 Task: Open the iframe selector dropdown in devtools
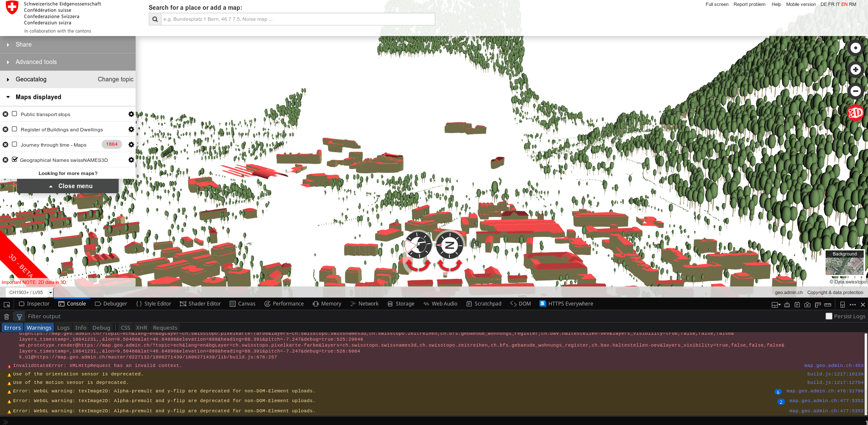click(776, 305)
